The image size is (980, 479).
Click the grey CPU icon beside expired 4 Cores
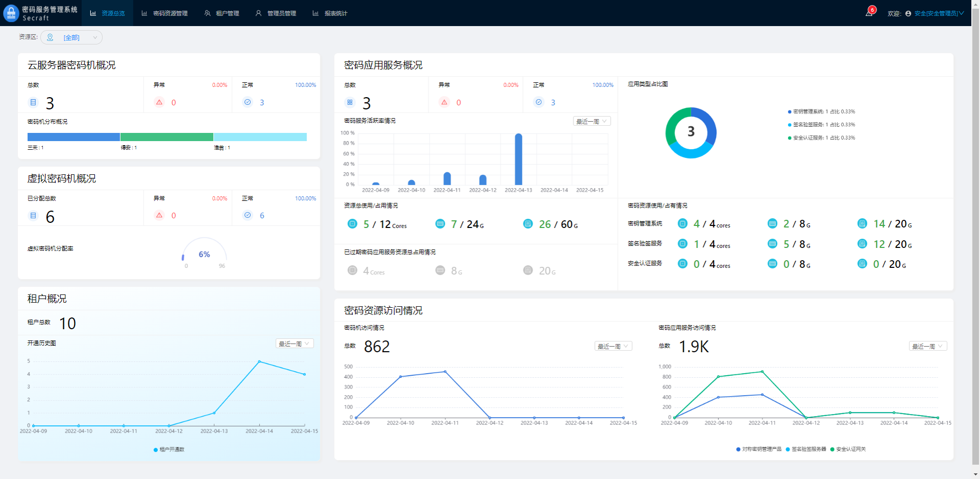click(352, 270)
